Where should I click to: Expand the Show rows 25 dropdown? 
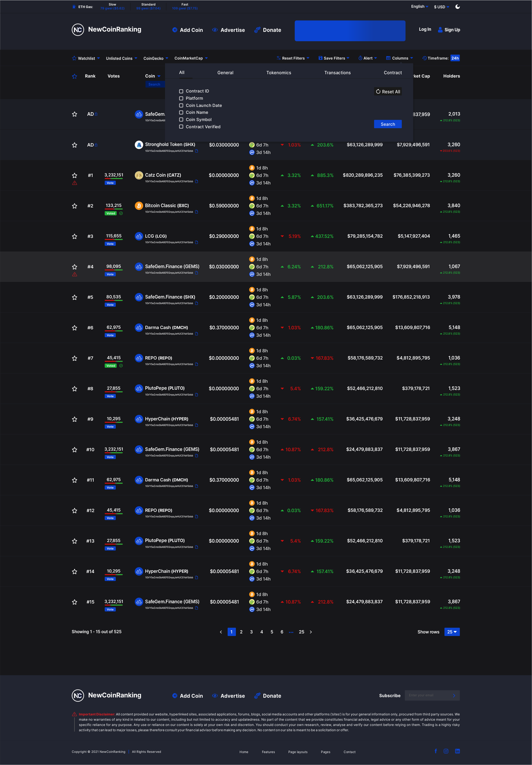(452, 632)
